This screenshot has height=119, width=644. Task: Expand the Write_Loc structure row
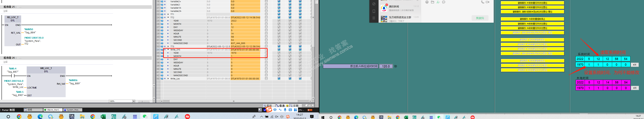[168, 79]
